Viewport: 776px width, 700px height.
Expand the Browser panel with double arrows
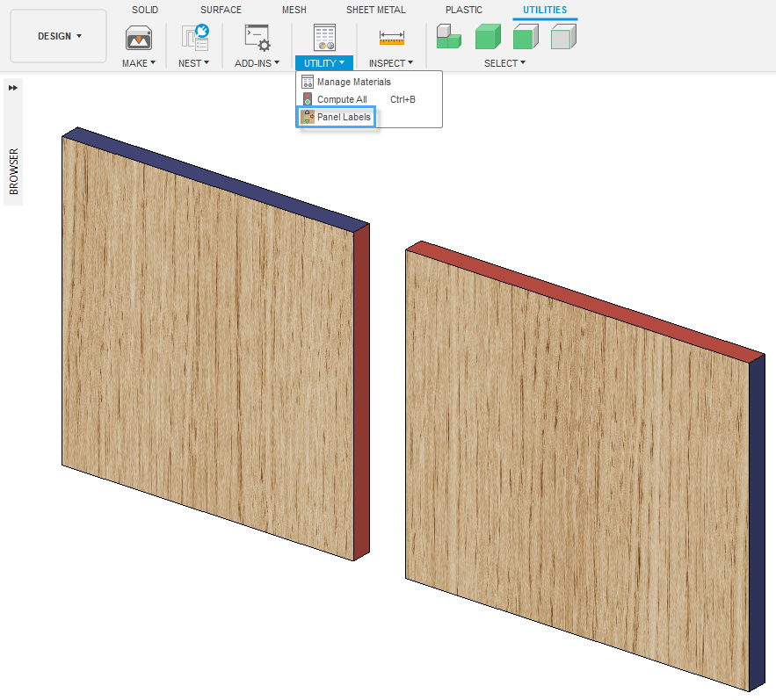(13, 87)
